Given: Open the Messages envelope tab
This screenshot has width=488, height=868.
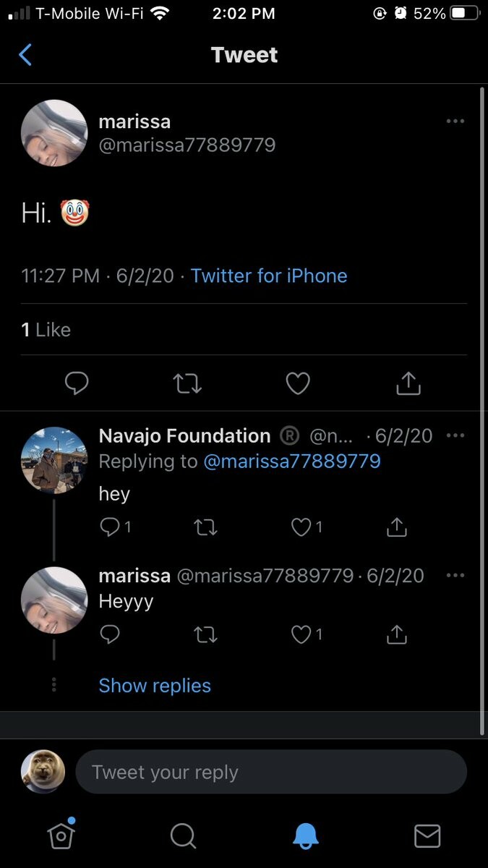Looking at the screenshot, I should (x=427, y=835).
